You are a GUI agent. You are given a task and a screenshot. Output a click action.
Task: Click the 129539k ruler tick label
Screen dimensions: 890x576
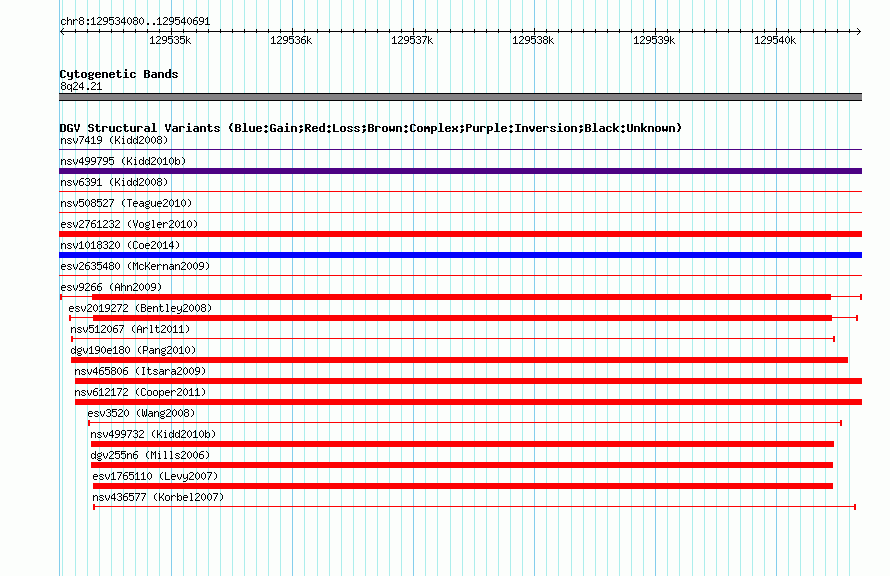click(x=654, y=40)
